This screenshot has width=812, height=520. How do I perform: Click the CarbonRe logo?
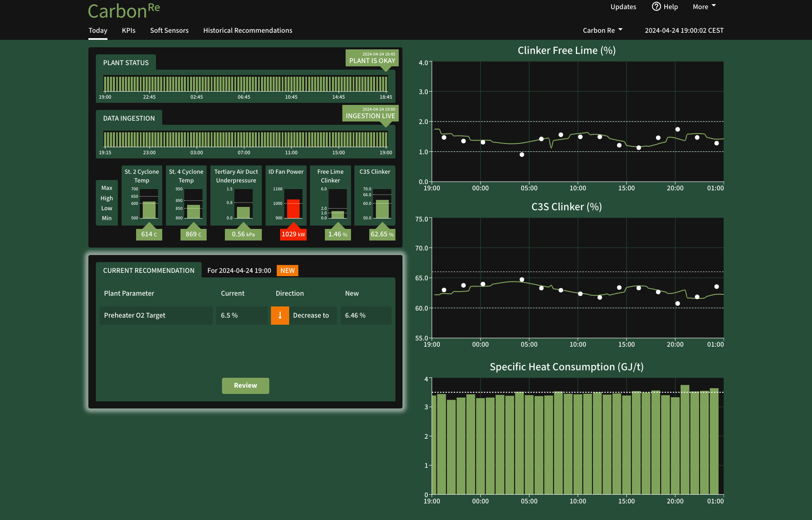click(x=124, y=11)
